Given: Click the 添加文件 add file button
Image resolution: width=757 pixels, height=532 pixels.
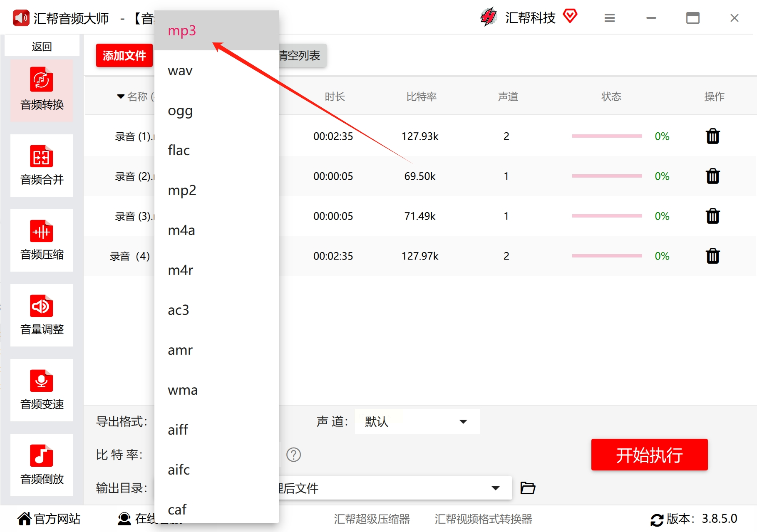Looking at the screenshot, I should coord(124,55).
